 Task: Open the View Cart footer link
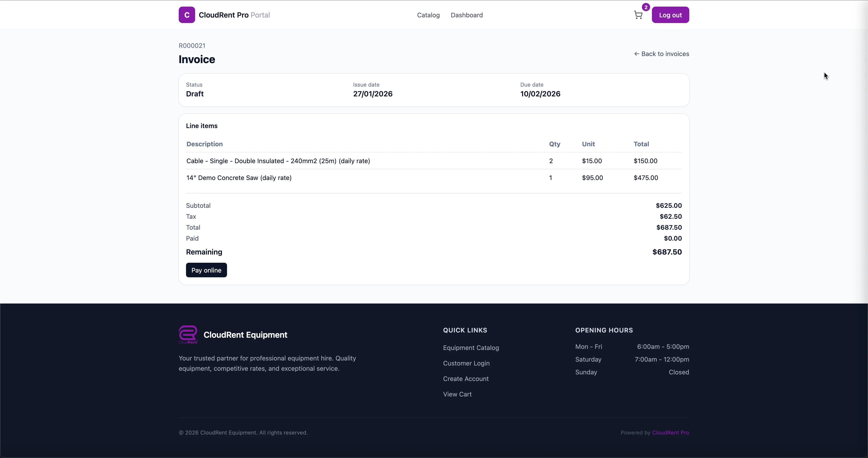457,394
